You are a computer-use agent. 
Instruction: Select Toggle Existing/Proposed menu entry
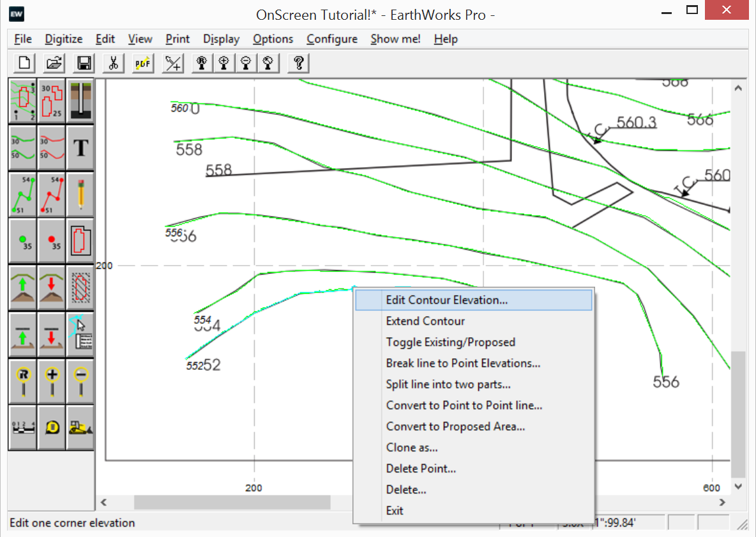(x=474, y=342)
